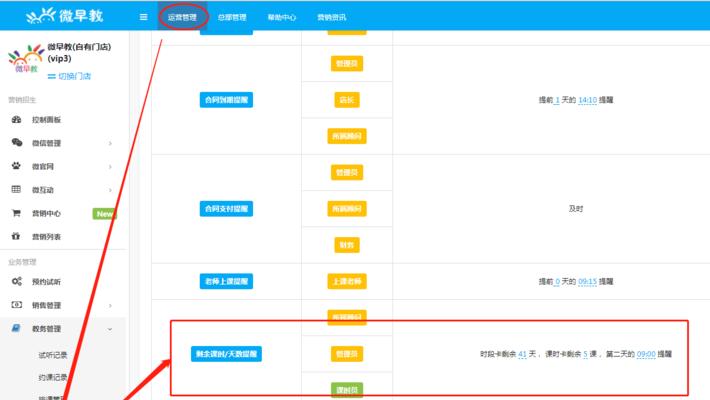Click the 上课老师 tag
The height and width of the screenshot is (400, 710).
click(x=347, y=281)
